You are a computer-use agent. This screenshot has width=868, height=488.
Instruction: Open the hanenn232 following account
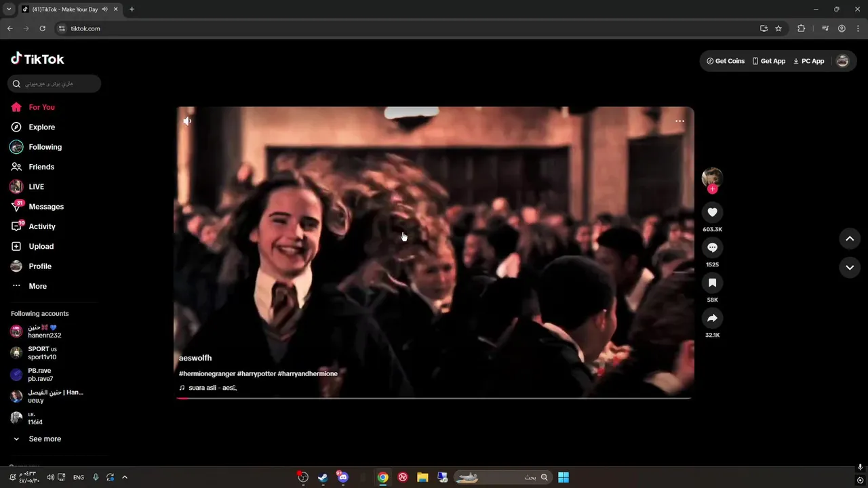click(x=45, y=331)
